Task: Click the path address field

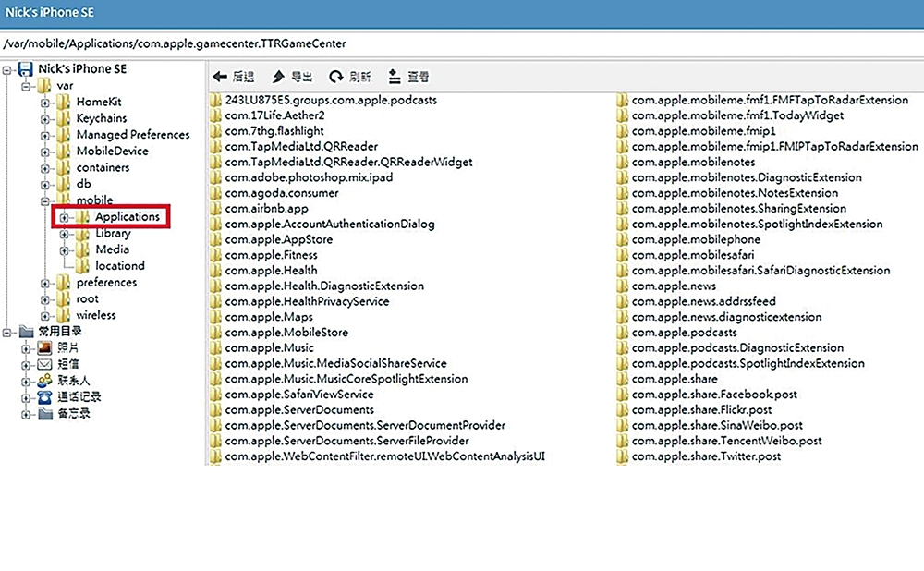Action: tap(462, 43)
